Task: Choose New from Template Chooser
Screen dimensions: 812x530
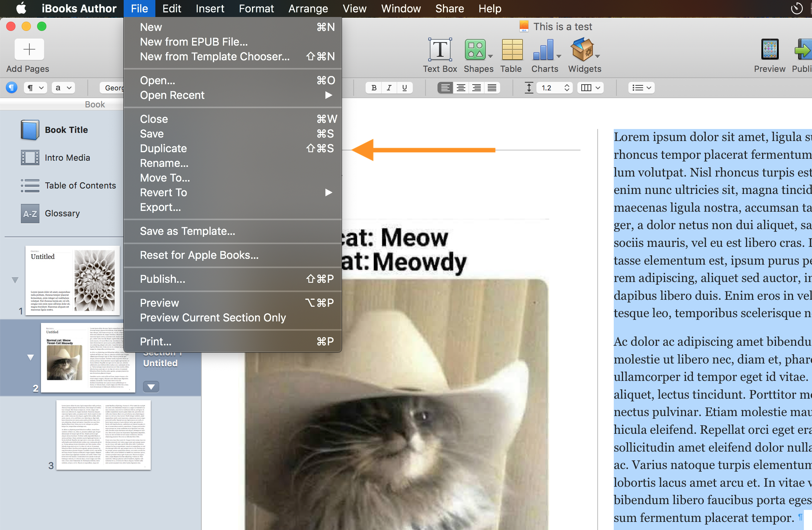Action: pos(233,56)
